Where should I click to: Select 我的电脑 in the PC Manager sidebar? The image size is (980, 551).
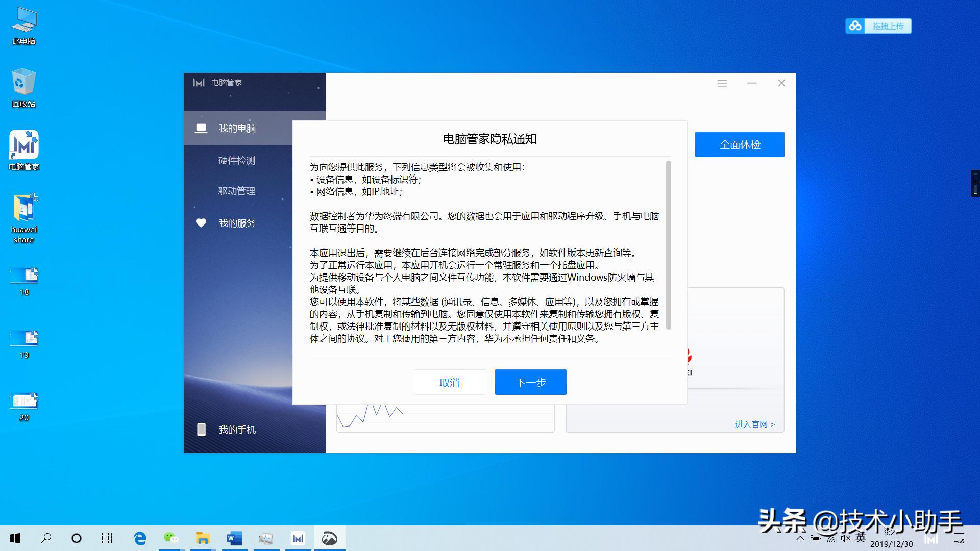[x=238, y=128]
